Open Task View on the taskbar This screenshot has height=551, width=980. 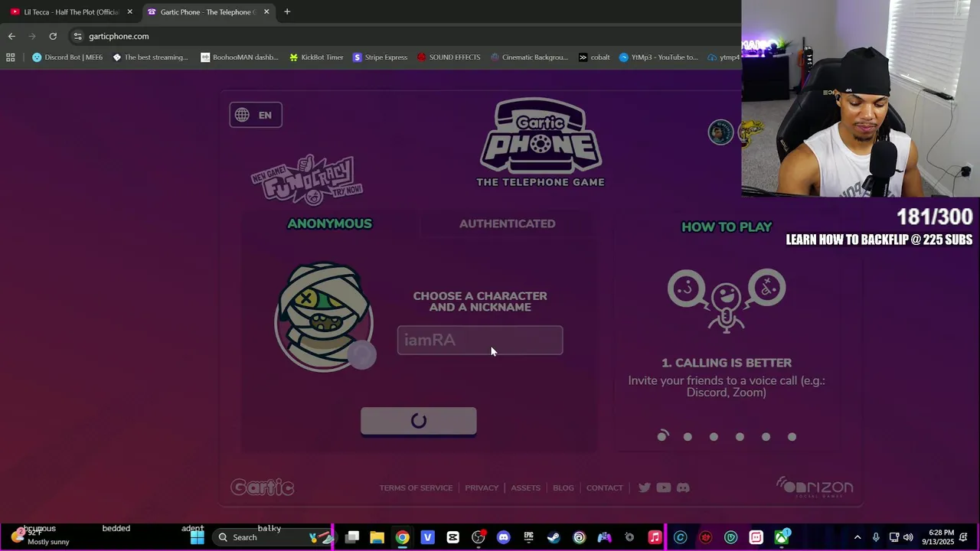pyautogui.click(x=352, y=537)
